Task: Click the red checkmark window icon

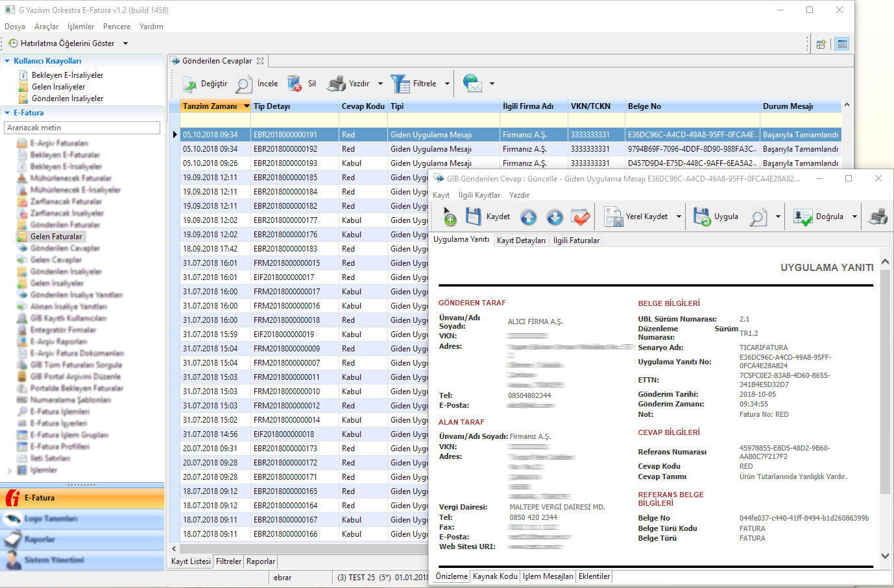Action: click(581, 217)
